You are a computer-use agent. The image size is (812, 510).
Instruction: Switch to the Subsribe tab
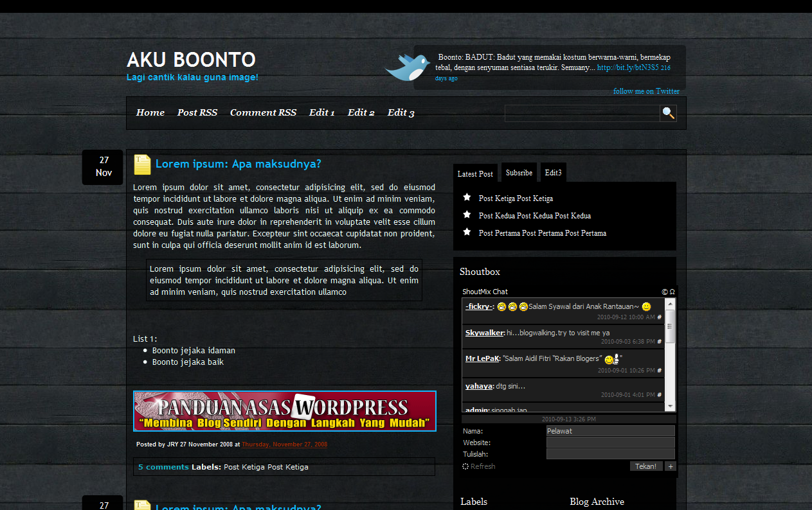pos(519,173)
